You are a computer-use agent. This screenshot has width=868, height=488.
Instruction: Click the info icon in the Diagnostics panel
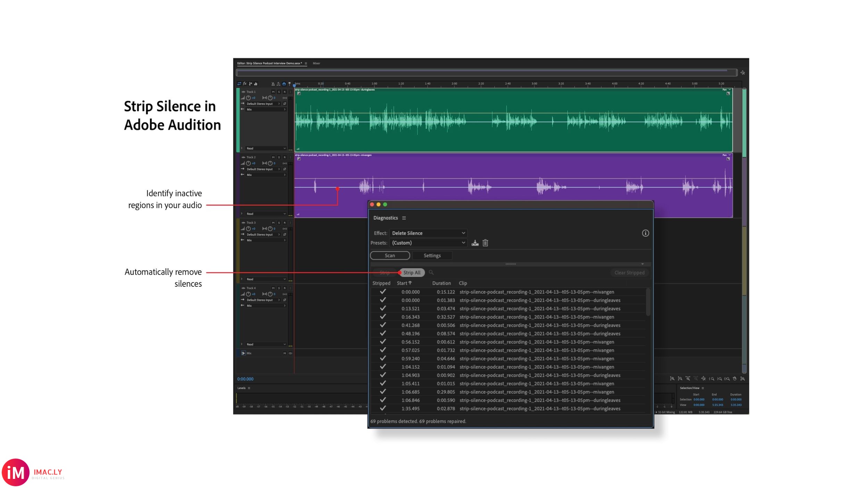645,233
